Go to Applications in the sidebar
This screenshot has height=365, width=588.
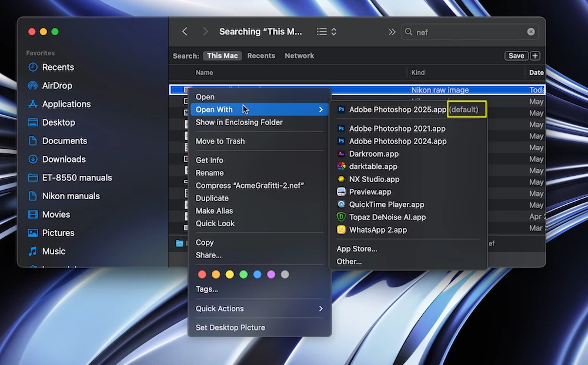click(x=59, y=104)
